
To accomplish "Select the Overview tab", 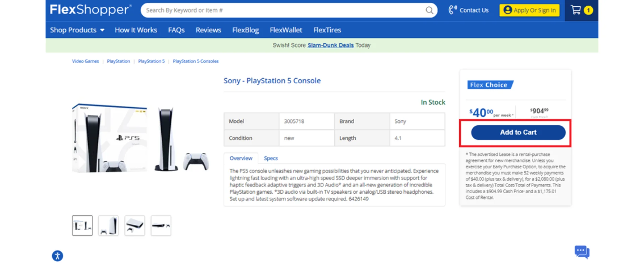I will [241, 158].
